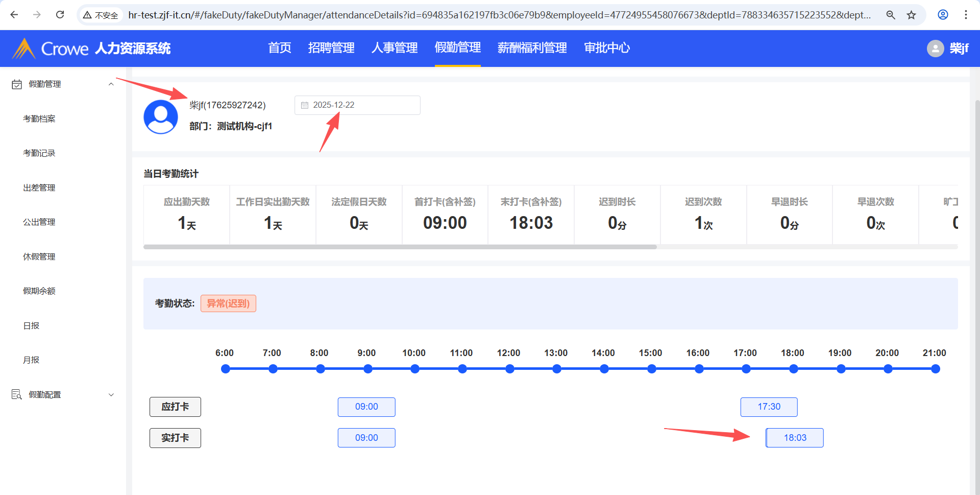Reload the page with refresh icon
Screen dimensions: 980x495
tap(60, 15)
